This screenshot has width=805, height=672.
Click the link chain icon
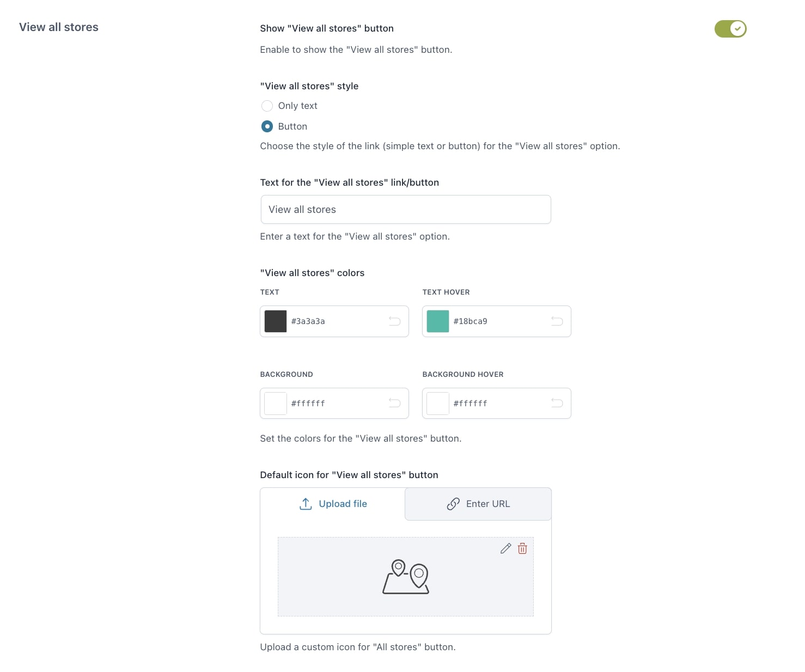[453, 504]
